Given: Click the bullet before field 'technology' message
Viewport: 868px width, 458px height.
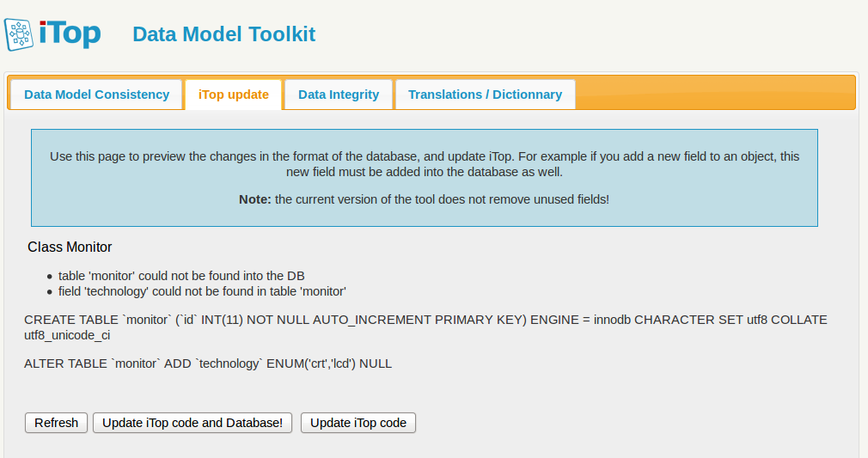Looking at the screenshot, I should [x=50, y=292].
